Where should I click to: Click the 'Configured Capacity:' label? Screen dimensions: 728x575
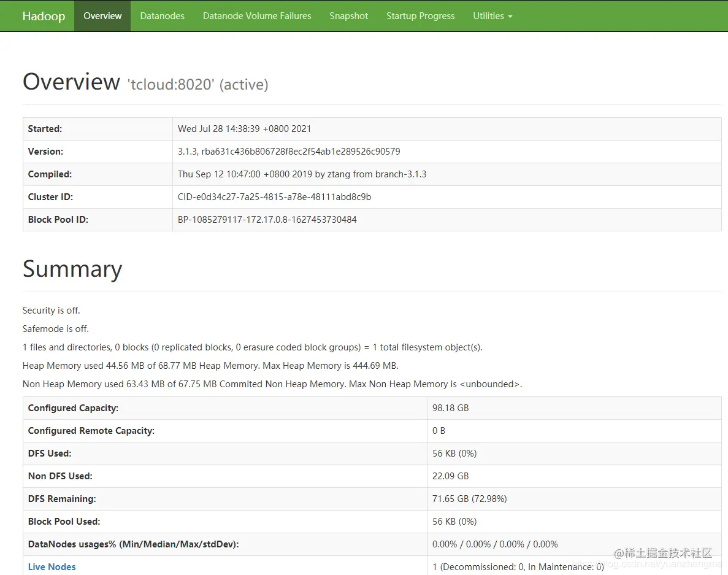73,408
